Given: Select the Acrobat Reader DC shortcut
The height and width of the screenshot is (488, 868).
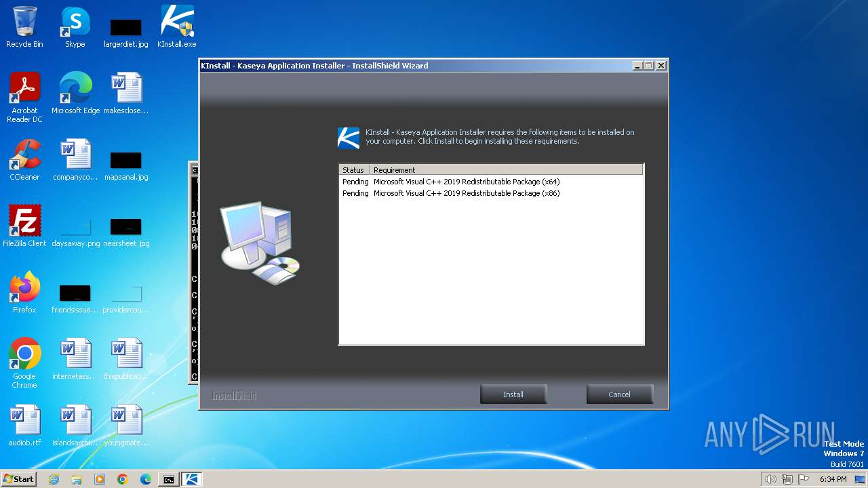Looking at the screenshot, I should [x=24, y=98].
